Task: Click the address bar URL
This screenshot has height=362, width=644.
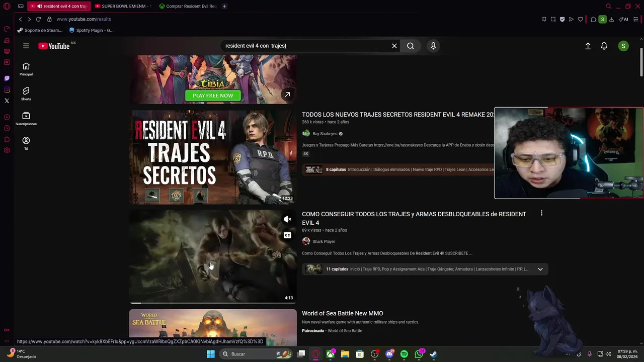Action: (84, 19)
